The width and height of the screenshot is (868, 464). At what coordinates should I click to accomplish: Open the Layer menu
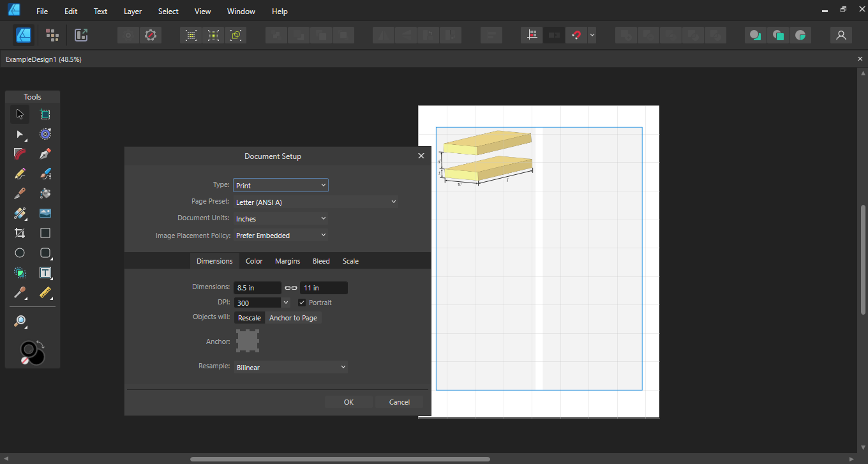[133, 11]
